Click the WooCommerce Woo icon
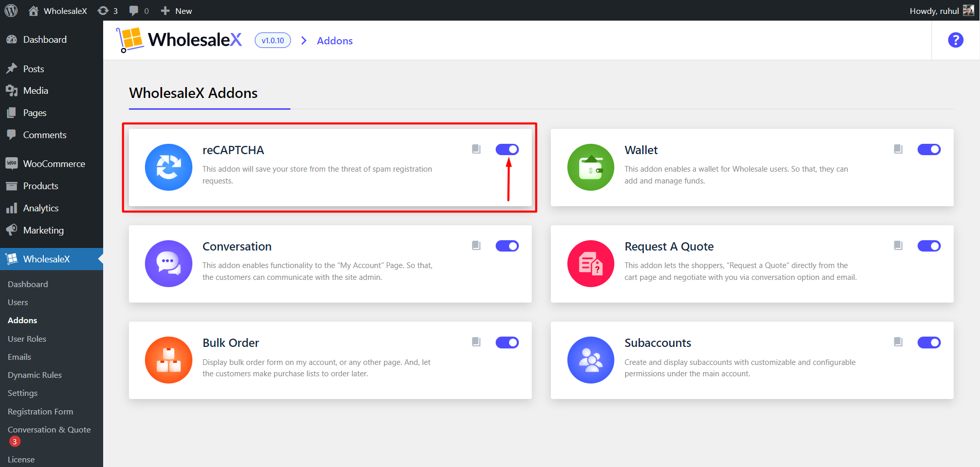This screenshot has width=980, height=467. [11, 163]
